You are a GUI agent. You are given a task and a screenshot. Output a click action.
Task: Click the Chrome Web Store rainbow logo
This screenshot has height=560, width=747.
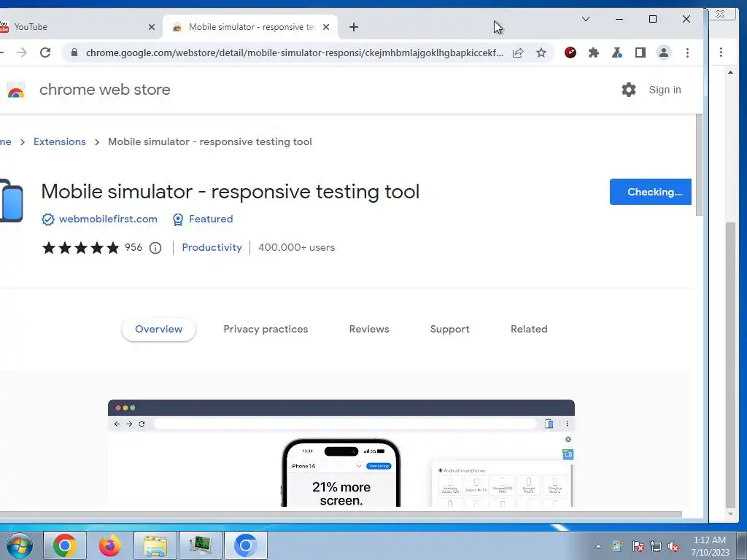pos(16,90)
